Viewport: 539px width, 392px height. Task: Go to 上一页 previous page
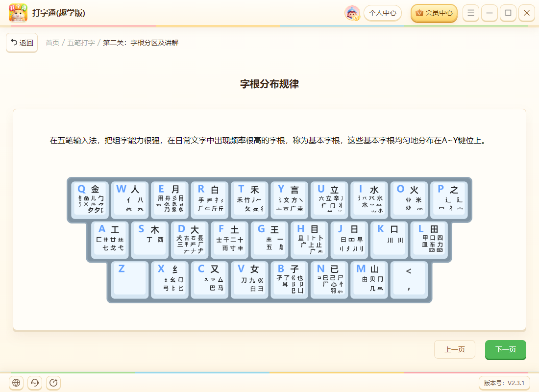[x=454, y=349]
